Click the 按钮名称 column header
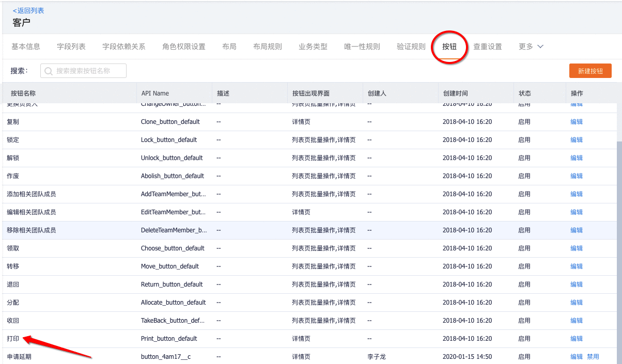The width and height of the screenshot is (622, 364). (x=23, y=93)
